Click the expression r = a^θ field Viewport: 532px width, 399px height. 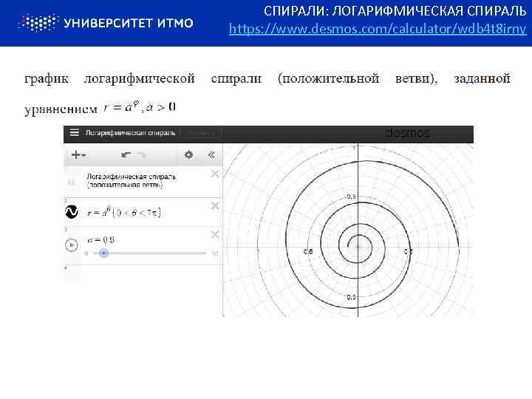(x=124, y=212)
